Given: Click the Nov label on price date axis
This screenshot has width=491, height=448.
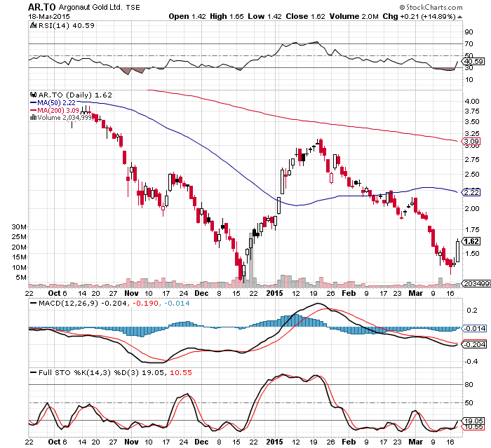Looking at the screenshot, I should pyautogui.click(x=131, y=293).
